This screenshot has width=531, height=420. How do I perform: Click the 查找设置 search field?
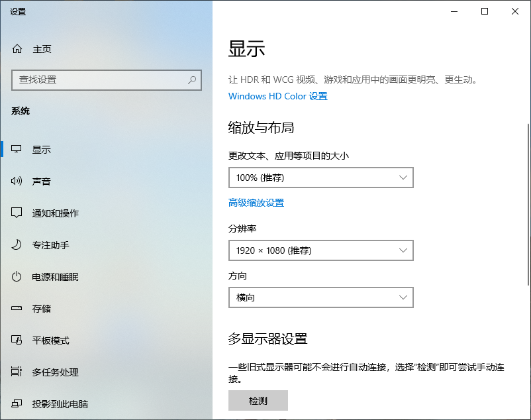(x=99, y=79)
